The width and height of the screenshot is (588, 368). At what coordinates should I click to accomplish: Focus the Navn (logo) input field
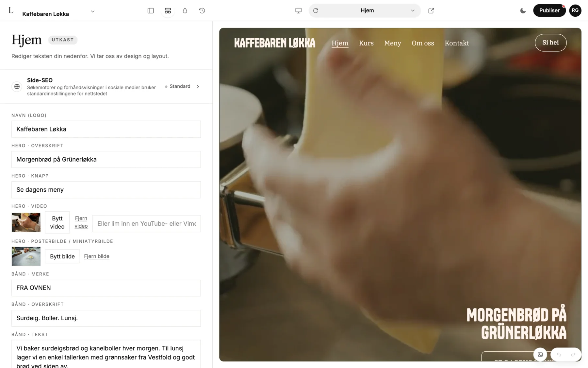click(106, 129)
